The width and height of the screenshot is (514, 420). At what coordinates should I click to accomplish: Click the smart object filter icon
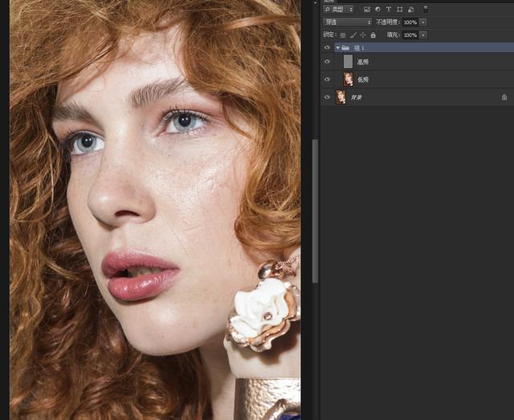(x=410, y=10)
